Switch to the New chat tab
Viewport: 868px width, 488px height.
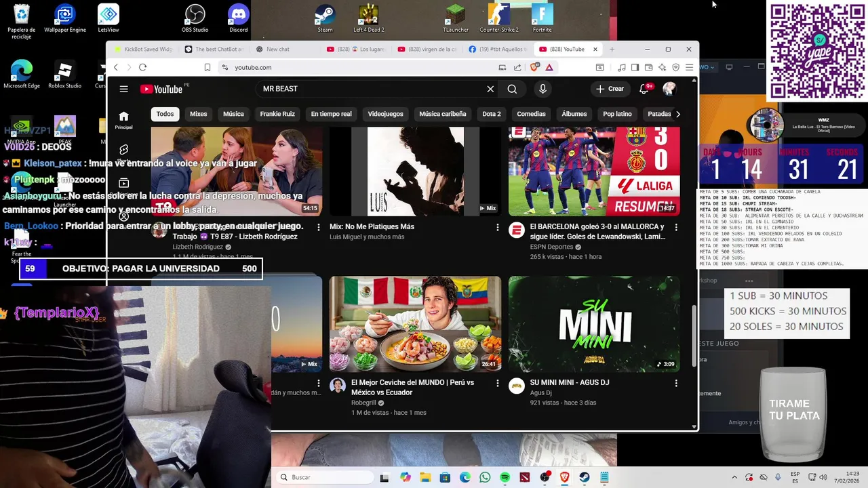(284, 49)
